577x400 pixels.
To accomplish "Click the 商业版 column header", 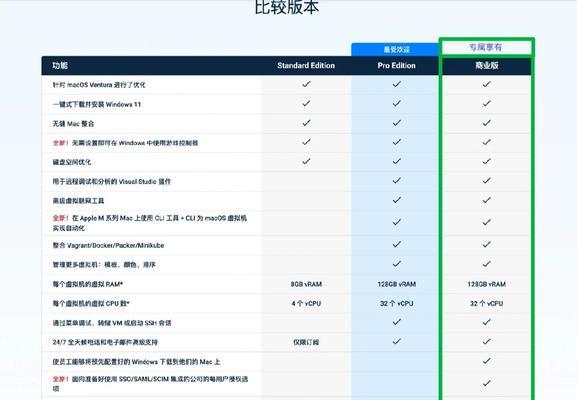I will (486, 66).
